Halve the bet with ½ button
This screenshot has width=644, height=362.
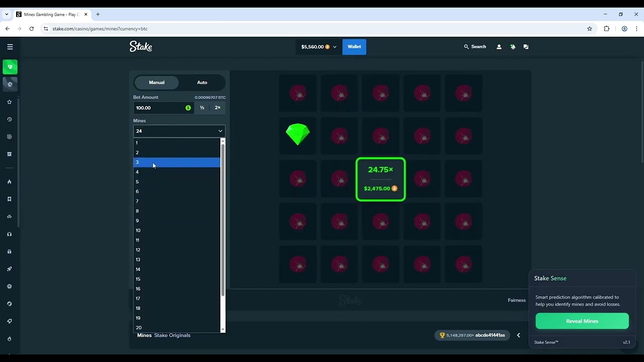point(202,108)
